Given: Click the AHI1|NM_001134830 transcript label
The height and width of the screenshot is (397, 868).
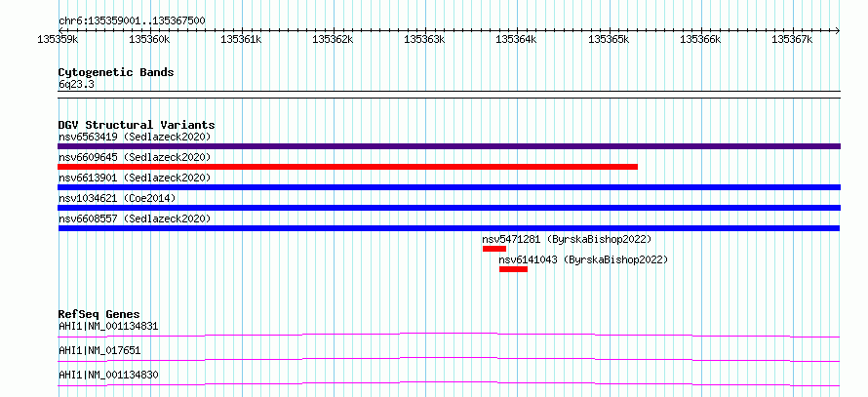Looking at the screenshot, I should (108, 375).
